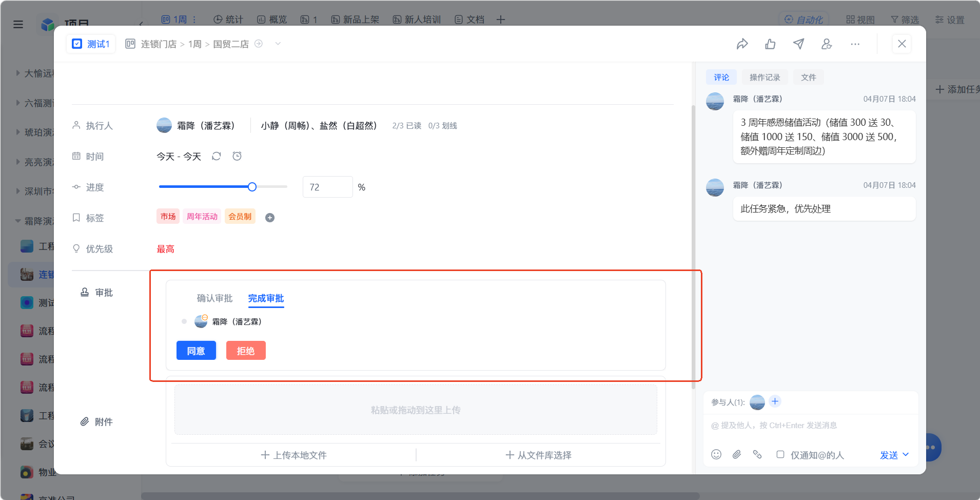Click the progress slider handle
980x500 pixels.
[x=252, y=187]
